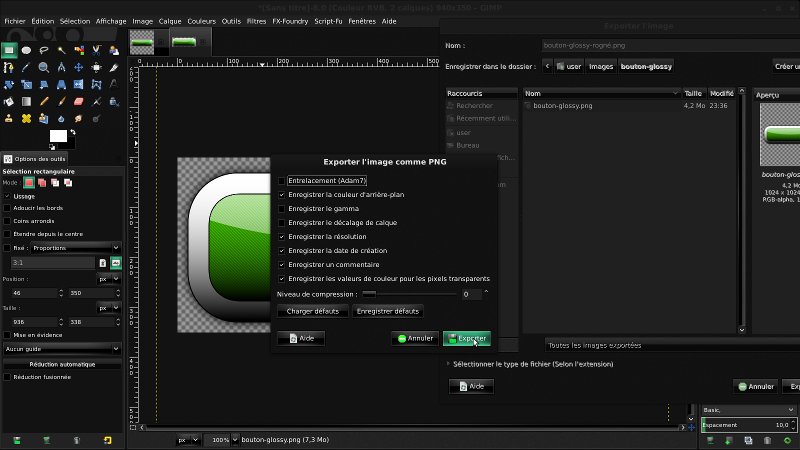Open the Taille unit px dropdown
The height and width of the screenshot is (450, 800).
tap(109, 308)
